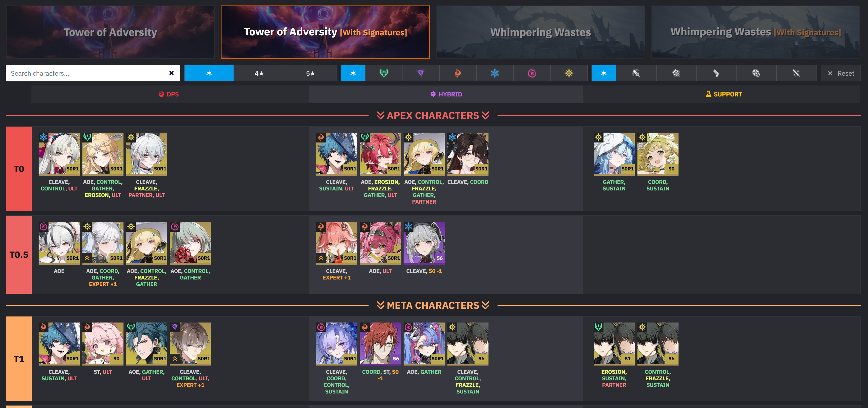Filter by Spectro sun element icon
The image size is (868, 408).
[x=569, y=73]
